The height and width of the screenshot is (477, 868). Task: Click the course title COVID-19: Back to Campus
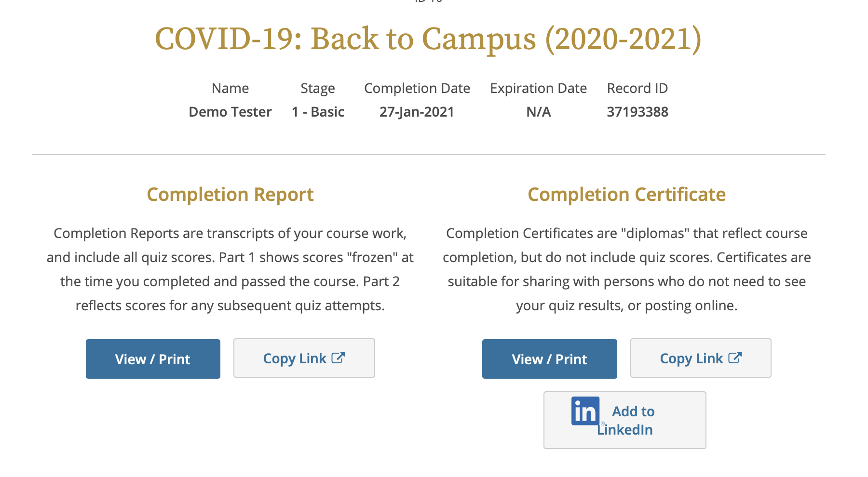click(x=427, y=40)
